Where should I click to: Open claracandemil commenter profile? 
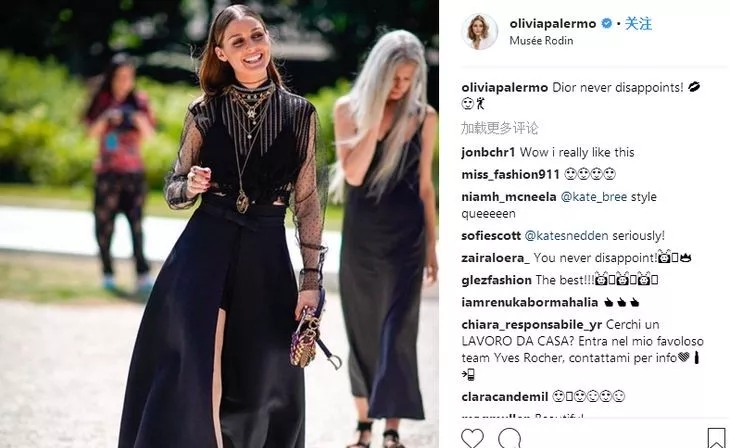[x=505, y=397]
